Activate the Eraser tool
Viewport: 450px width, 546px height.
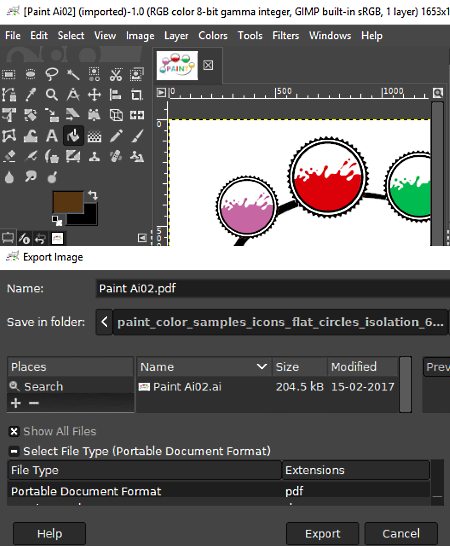(x=9, y=156)
